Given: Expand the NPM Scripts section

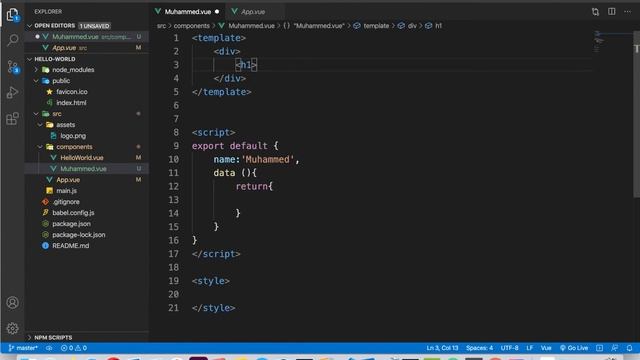Looking at the screenshot, I should pyautogui.click(x=29, y=338).
